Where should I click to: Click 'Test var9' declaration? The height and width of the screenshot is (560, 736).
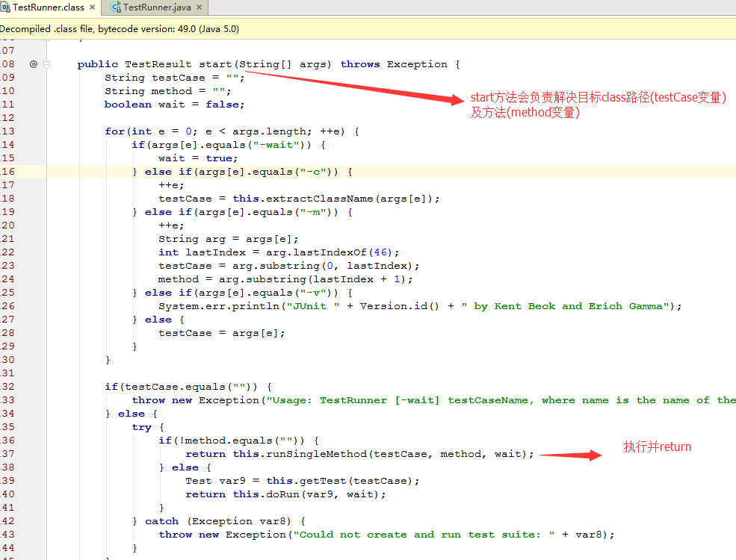(x=215, y=481)
